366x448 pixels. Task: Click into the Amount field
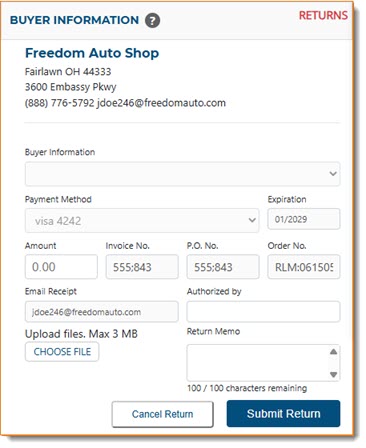[61, 267]
